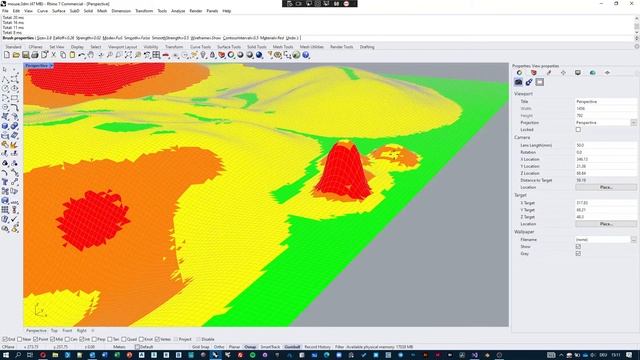Switch to the Right viewport tab

pos(82,331)
